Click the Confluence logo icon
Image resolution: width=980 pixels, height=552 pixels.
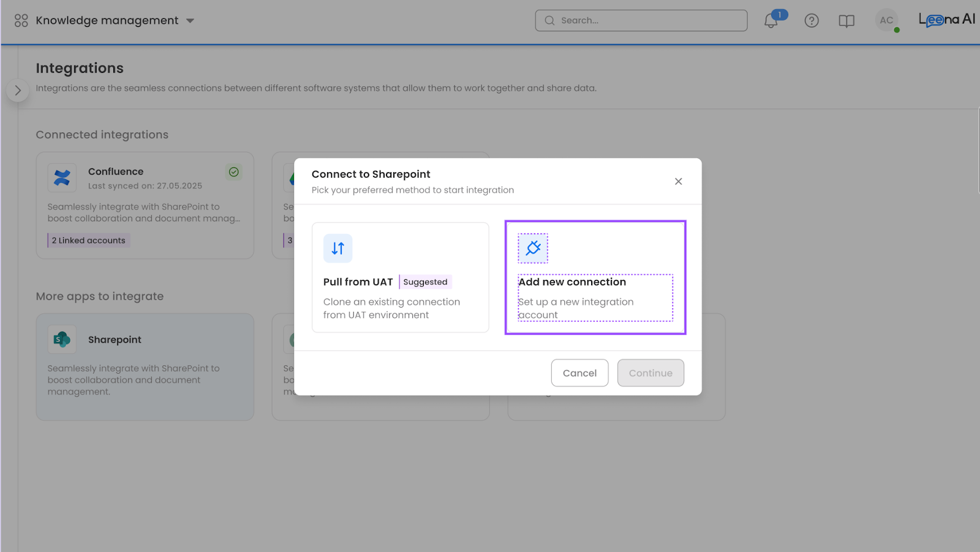(x=62, y=178)
